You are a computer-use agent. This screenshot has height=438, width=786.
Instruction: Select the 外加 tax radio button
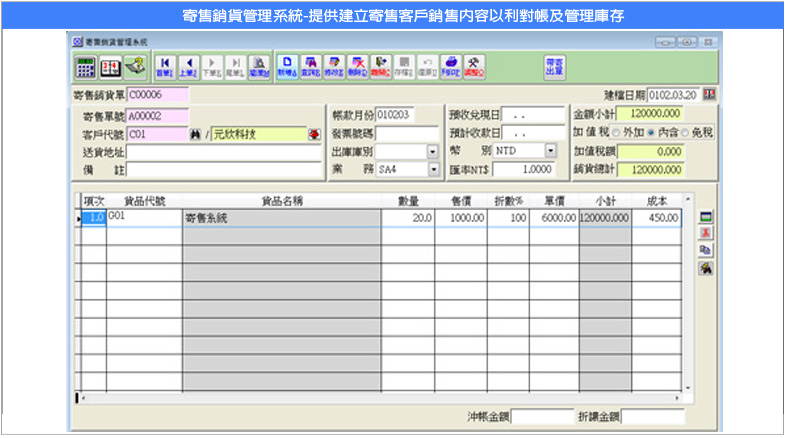point(616,133)
